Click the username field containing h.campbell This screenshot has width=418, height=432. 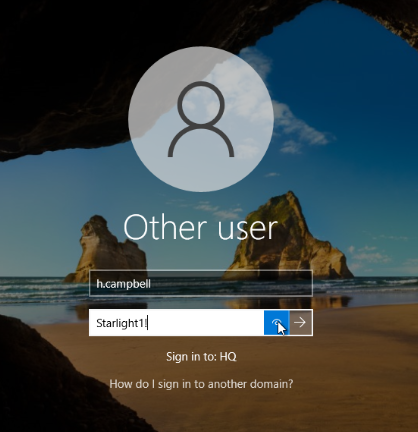click(201, 284)
